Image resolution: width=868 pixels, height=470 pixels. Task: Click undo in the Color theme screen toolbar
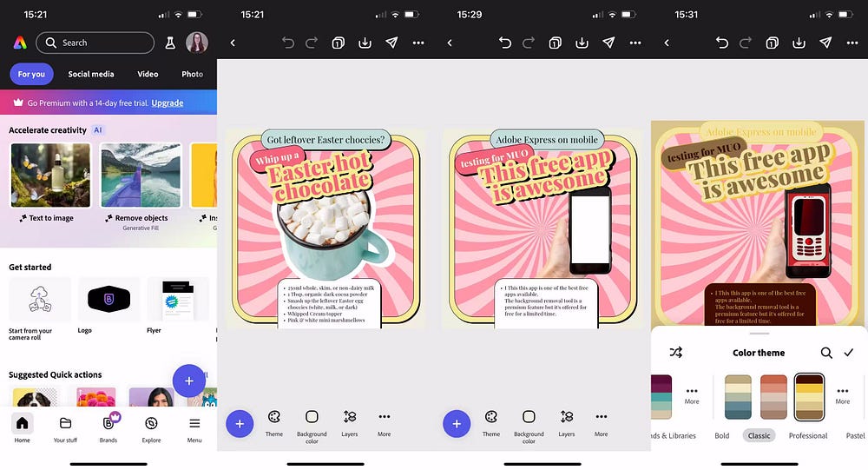tap(722, 43)
